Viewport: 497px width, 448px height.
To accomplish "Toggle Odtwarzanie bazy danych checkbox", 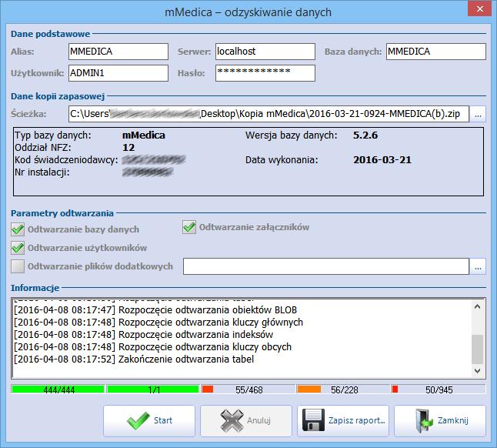I will 18,229.
